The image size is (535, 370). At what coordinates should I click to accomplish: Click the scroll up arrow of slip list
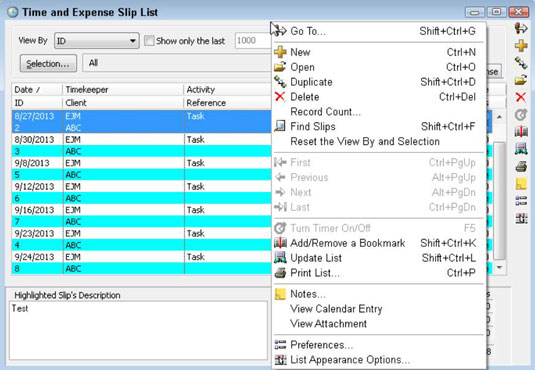point(500,117)
